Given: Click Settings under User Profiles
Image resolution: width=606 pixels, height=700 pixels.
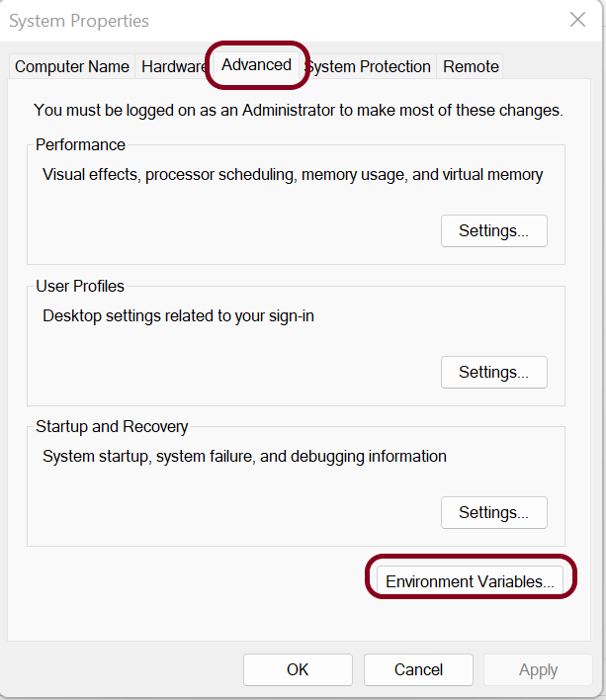Looking at the screenshot, I should coord(493,373).
